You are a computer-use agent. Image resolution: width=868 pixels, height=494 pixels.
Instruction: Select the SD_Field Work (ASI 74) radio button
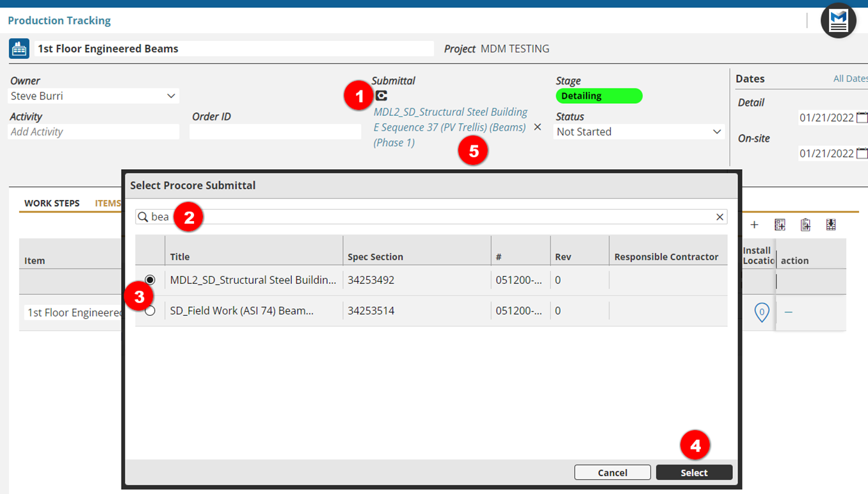coord(150,311)
